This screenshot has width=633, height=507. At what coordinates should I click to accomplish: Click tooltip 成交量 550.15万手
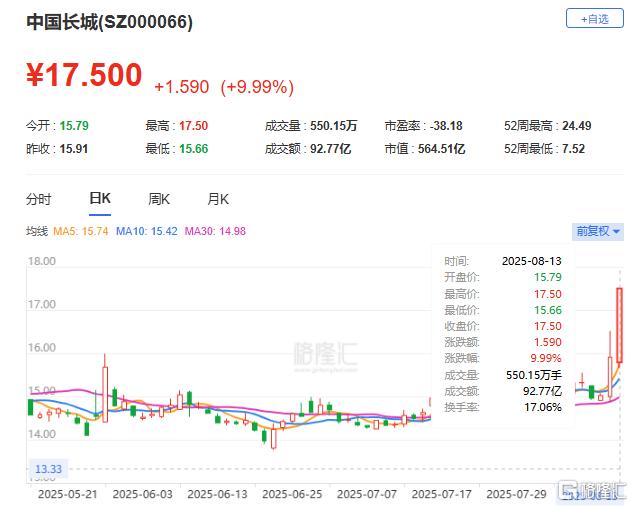pos(534,375)
